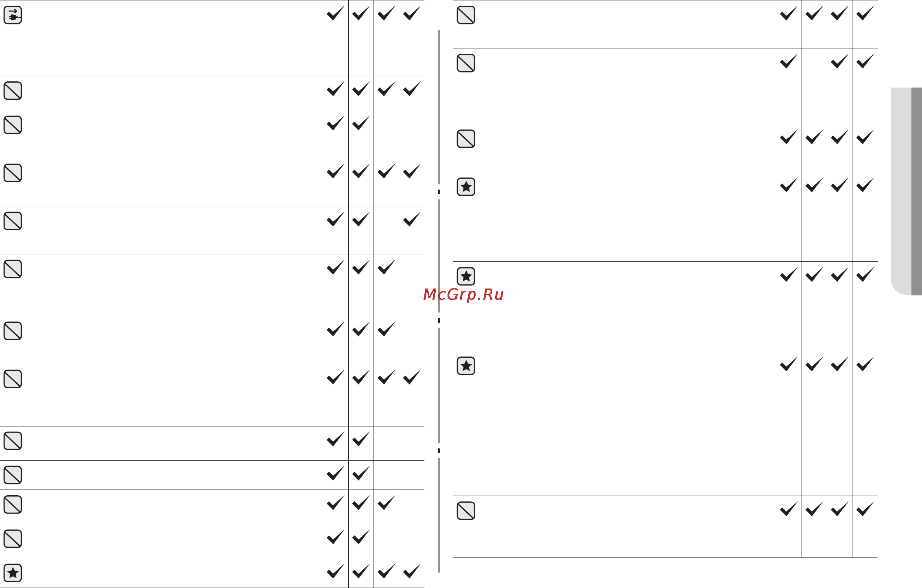Click the first checkmark in the right table's top row
This screenshot has width=922, height=588.
[789, 13]
